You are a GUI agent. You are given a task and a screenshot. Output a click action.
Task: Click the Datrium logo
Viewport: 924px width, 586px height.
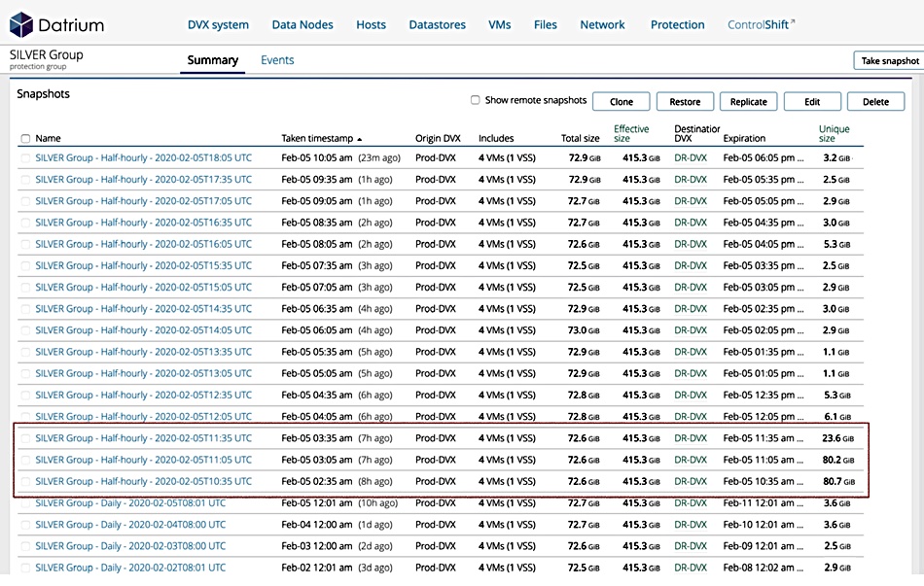click(57, 24)
